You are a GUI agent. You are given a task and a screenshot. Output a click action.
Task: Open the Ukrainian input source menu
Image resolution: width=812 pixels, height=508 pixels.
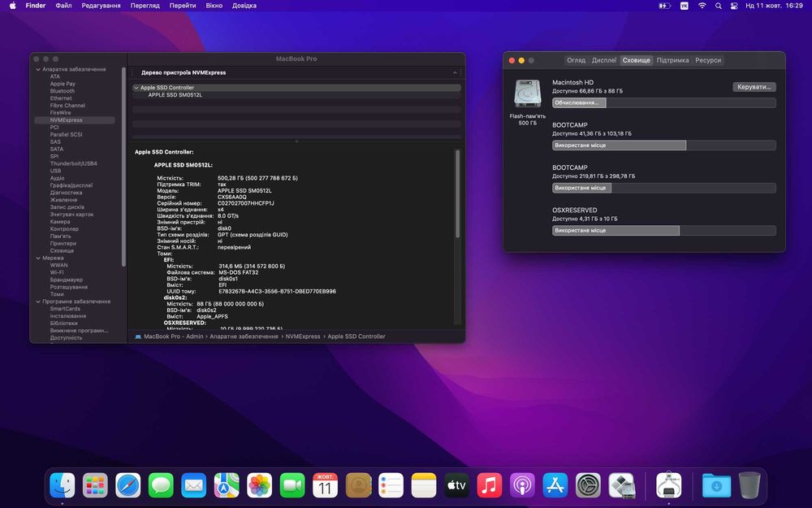point(684,6)
